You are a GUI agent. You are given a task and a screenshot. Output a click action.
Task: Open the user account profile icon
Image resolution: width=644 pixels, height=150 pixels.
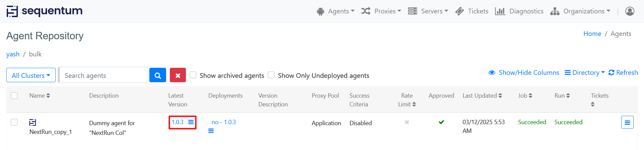(630, 11)
